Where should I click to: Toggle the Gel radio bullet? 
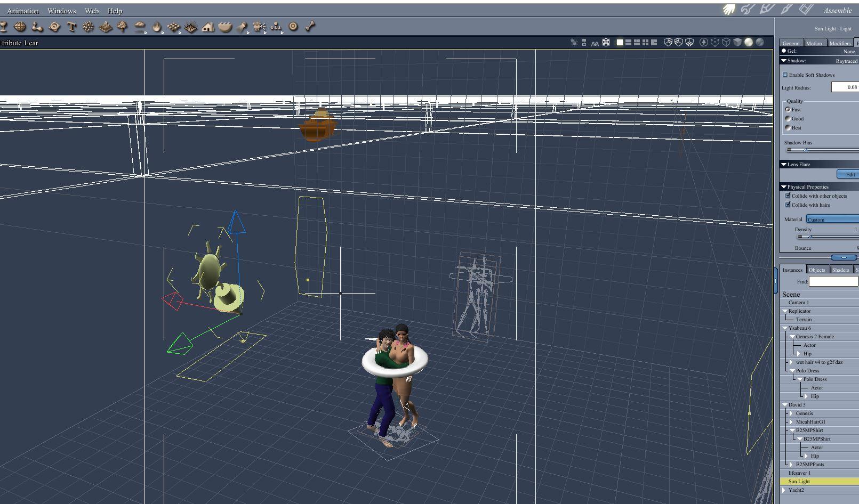pos(784,51)
